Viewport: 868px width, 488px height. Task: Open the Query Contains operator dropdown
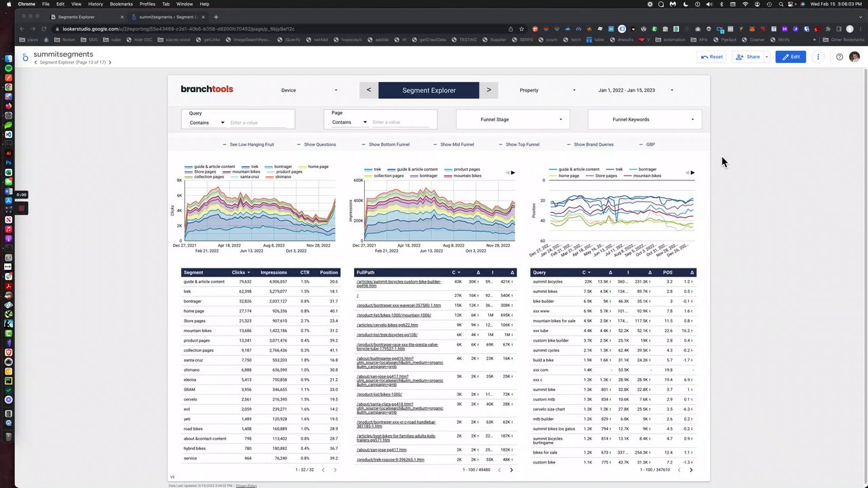tap(207, 123)
